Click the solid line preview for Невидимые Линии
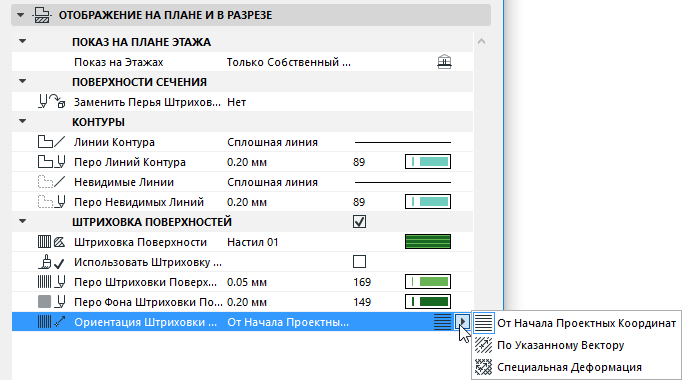The image size is (682, 380). point(403,182)
